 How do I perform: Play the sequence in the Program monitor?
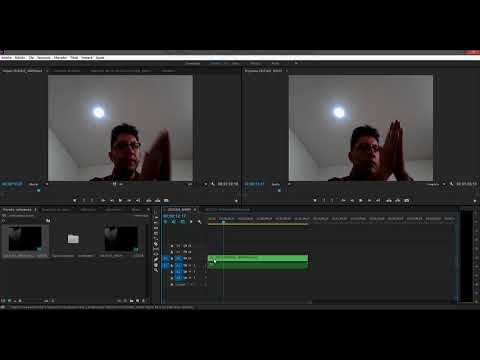coord(361,201)
